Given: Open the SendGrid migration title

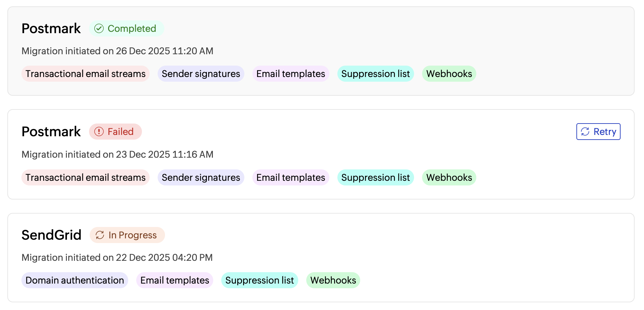Looking at the screenshot, I should point(52,235).
